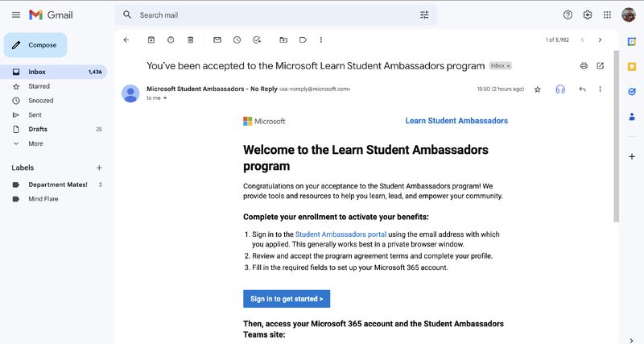Open Google Calendar side panel
The image size is (644, 344).
point(632,42)
